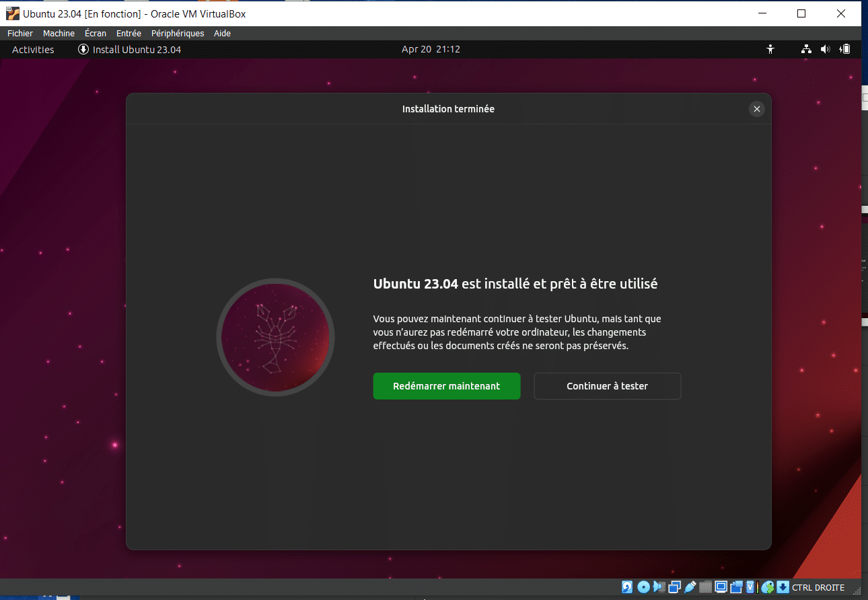Open the Périphériques menu
The width and height of the screenshot is (868, 600).
click(x=177, y=33)
